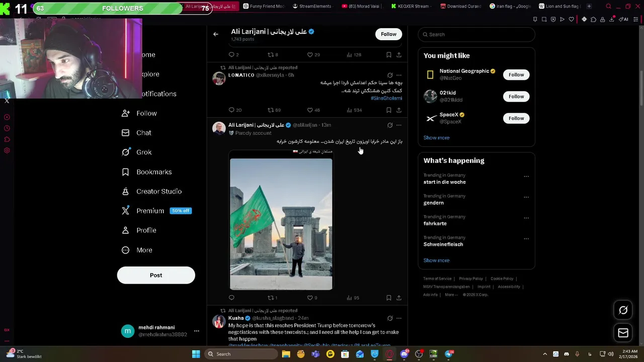
Task: Bookmark the green flag photo post
Action: pos(388,298)
